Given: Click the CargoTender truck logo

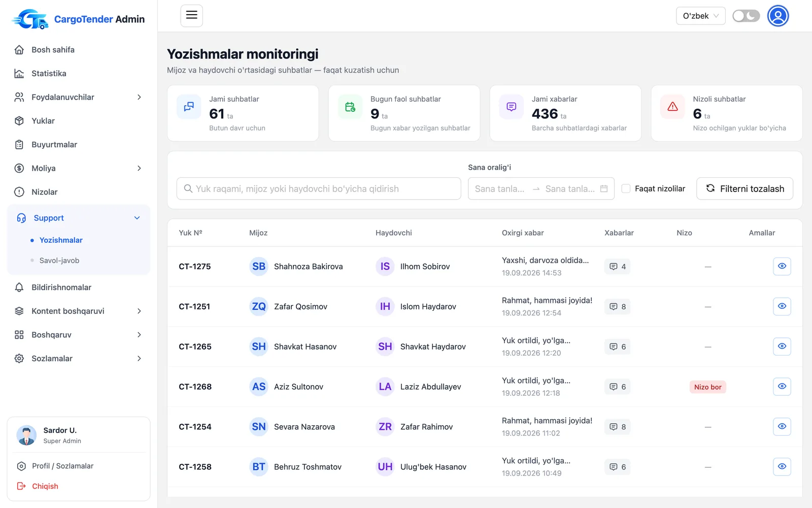Looking at the screenshot, I should click(x=30, y=19).
